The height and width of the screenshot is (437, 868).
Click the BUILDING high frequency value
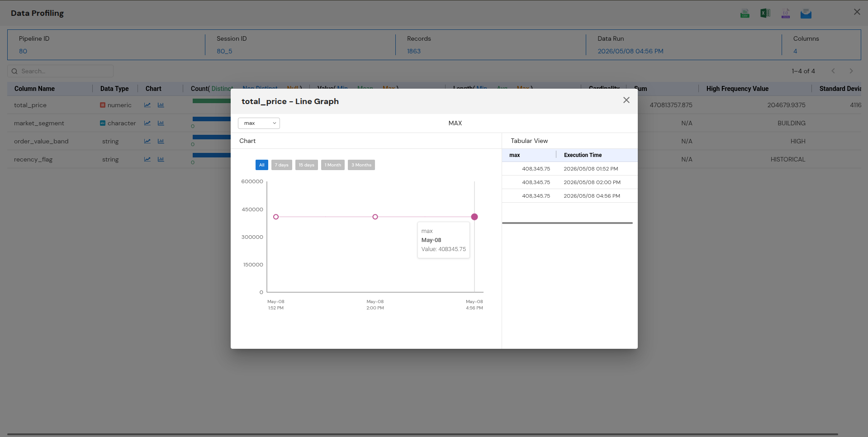point(792,123)
